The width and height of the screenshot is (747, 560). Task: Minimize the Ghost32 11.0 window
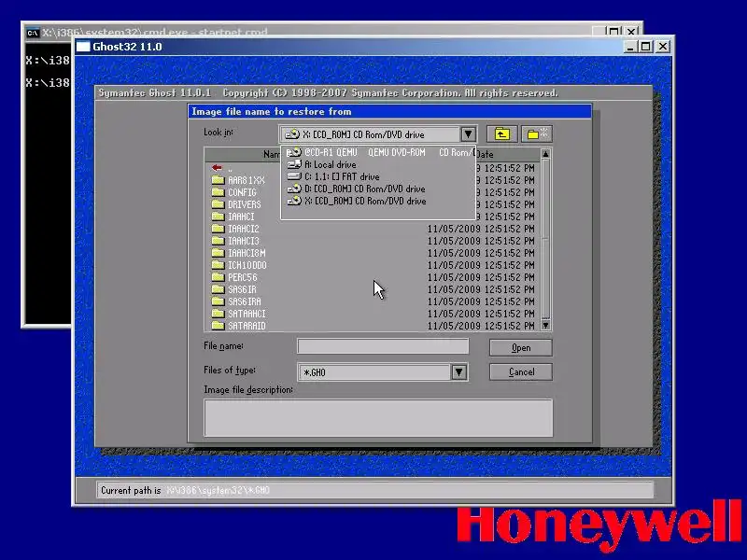(630, 47)
